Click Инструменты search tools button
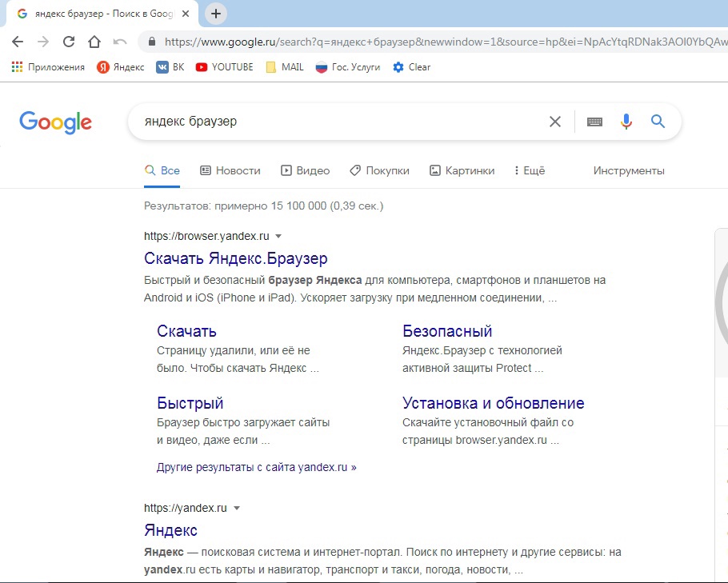Screen dimensions: 728x583 (x=629, y=170)
